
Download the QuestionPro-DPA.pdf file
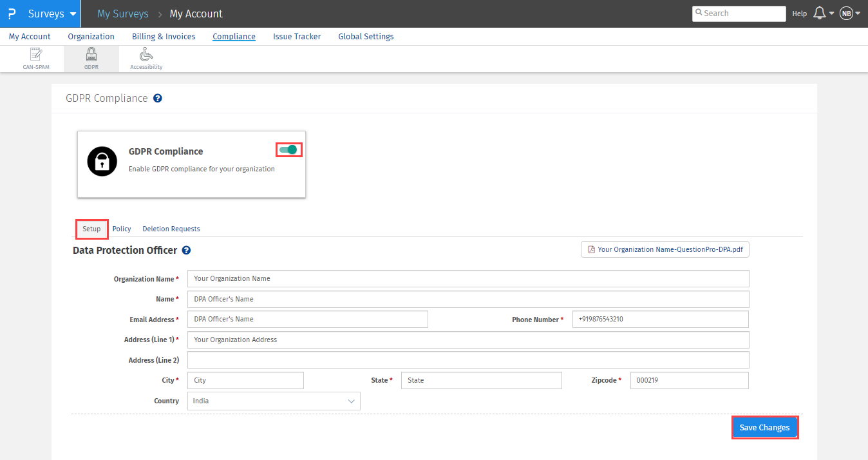(665, 249)
